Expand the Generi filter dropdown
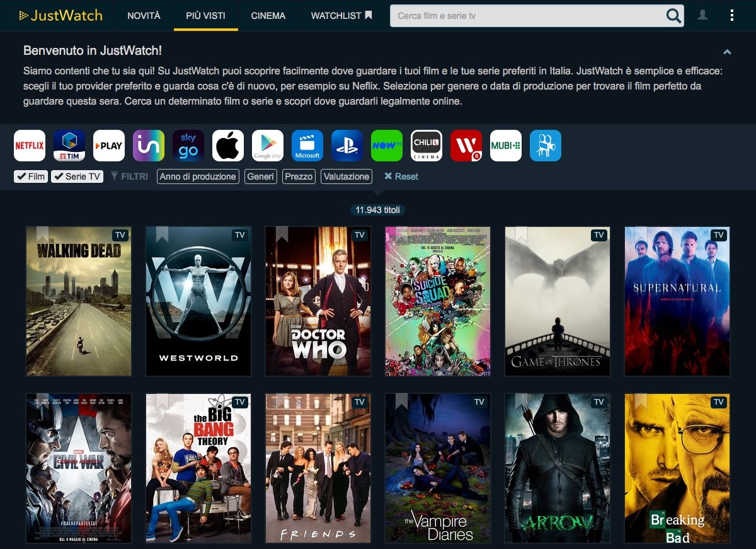This screenshot has height=549, width=756. (260, 176)
